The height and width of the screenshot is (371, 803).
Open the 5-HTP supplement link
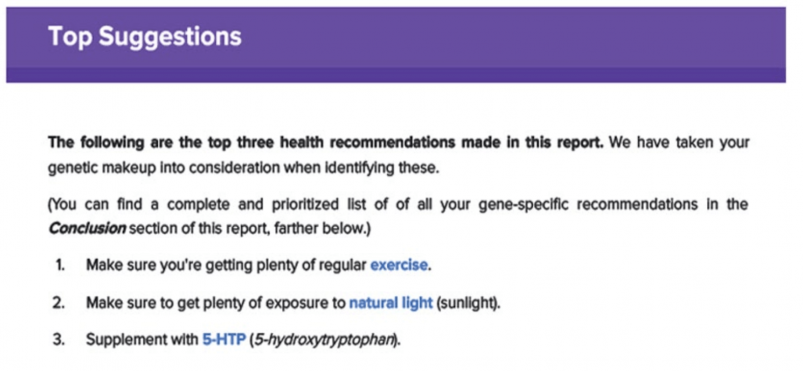pyautogui.click(x=224, y=340)
